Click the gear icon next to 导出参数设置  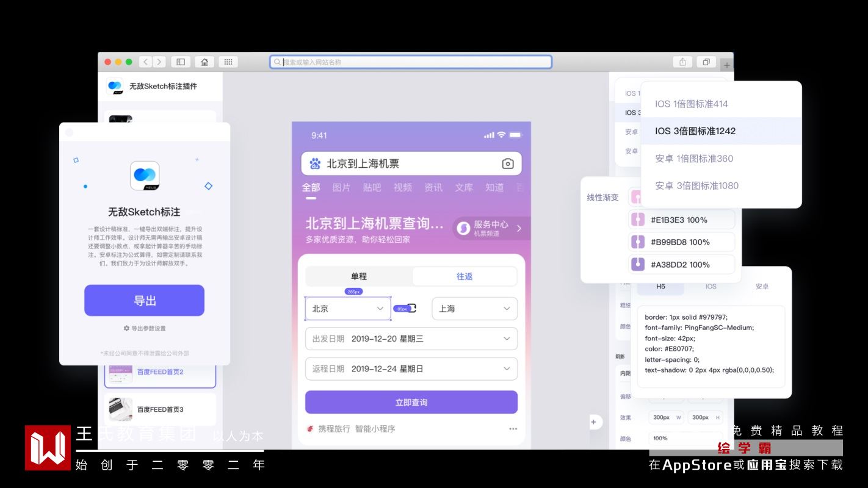tap(126, 328)
